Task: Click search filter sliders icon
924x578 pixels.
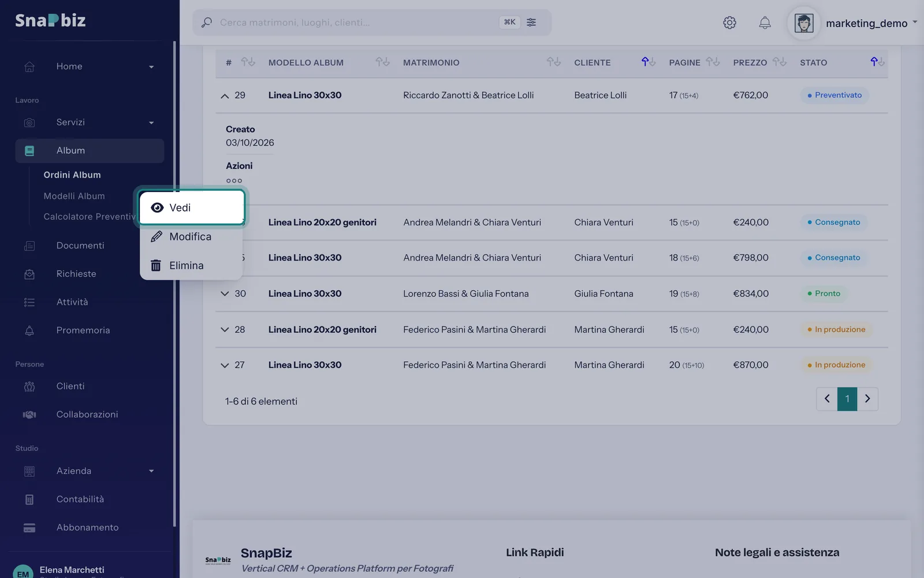Action: click(531, 22)
